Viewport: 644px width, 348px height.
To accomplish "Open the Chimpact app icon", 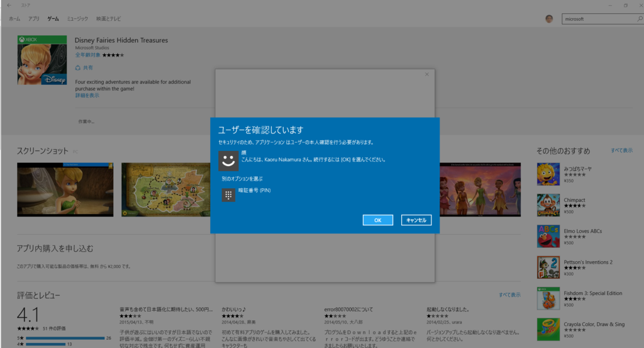I will tap(548, 205).
